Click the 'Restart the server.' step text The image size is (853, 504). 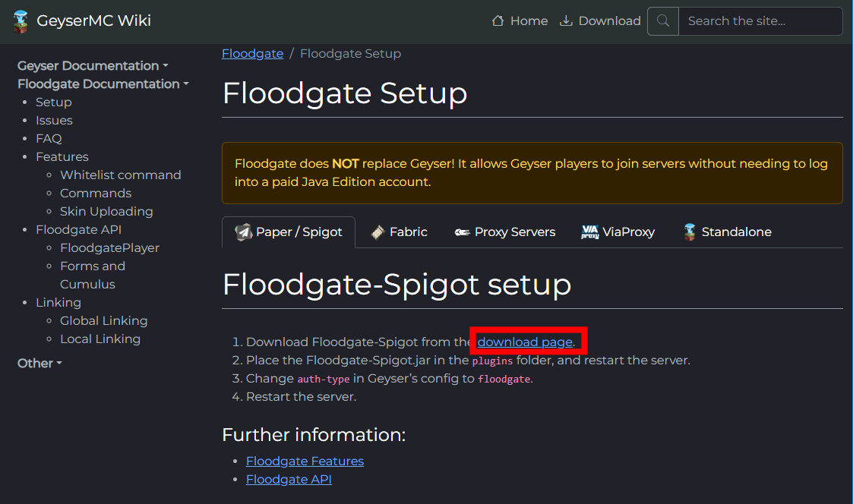(301, 397)
